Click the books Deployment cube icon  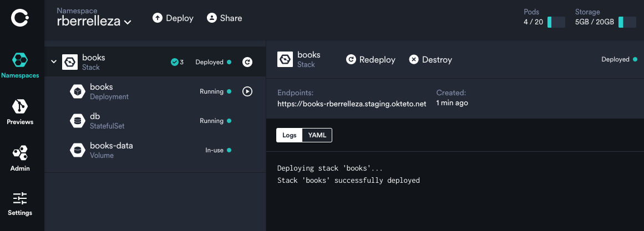(77, 91)
